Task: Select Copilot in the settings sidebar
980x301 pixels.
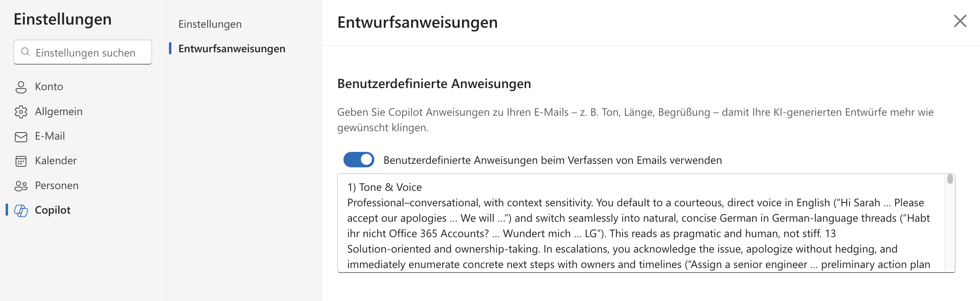Action: pos(53,210)
